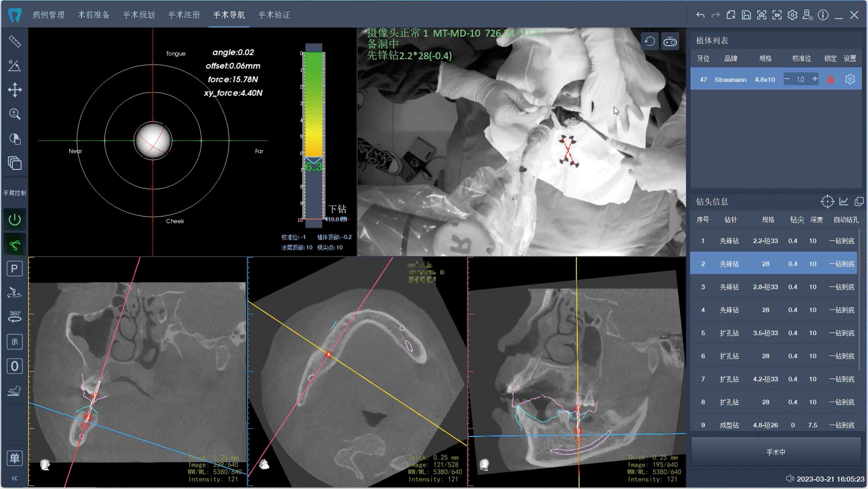Open the layers/stacked views tool
This screenshot has width=868, height=489.
(14, 163)
